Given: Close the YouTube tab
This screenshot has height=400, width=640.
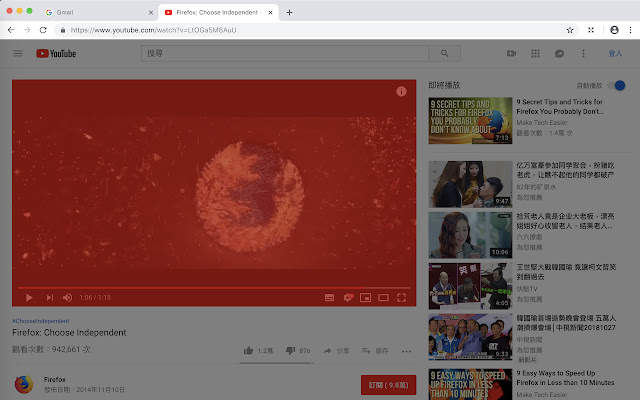Looking at the screenshot, I should 270,12.
